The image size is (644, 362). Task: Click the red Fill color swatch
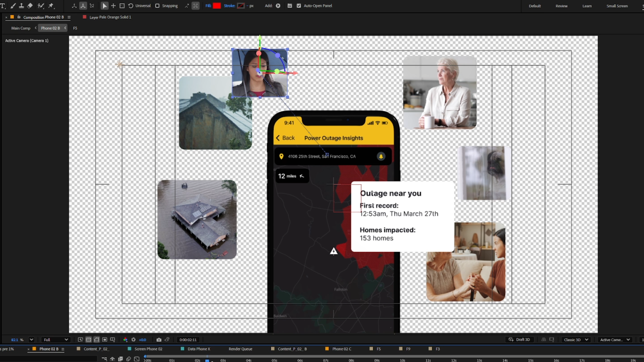[217, 6]
